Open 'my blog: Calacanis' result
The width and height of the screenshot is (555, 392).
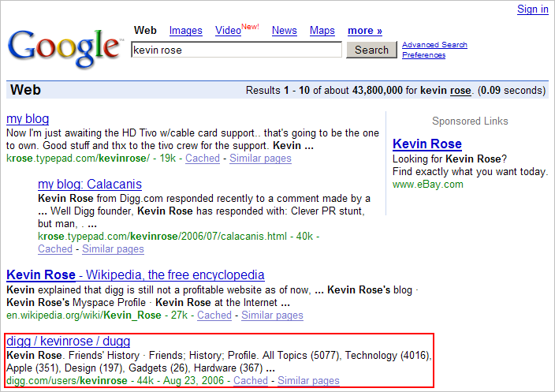90,184
